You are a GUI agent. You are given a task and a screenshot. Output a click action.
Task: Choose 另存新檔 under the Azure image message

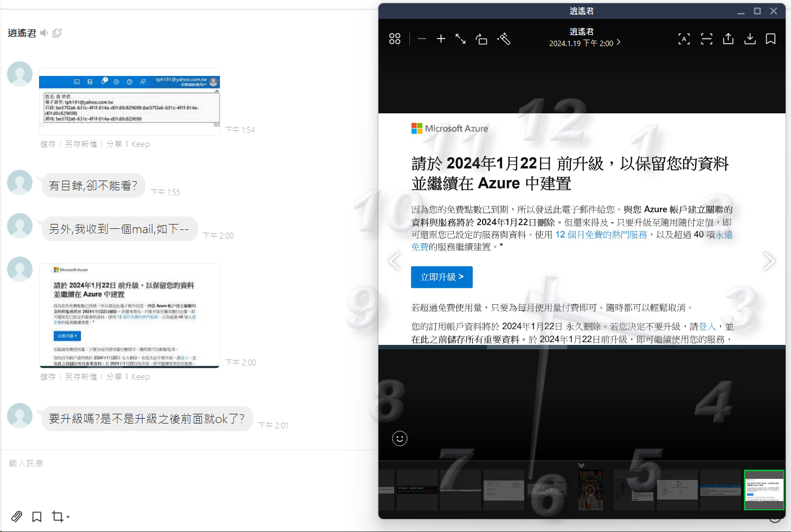point(81,377)
